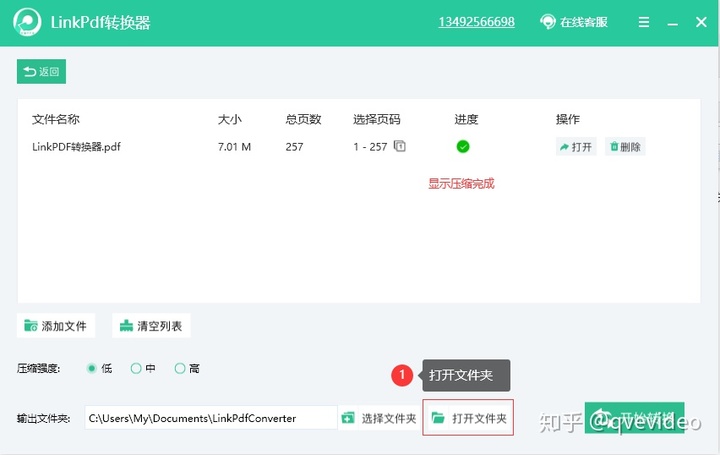The height and width of the screenshot is (455, 720).
Task: Click the page selection icon beside 1 - 257
Action: [400, 146]
